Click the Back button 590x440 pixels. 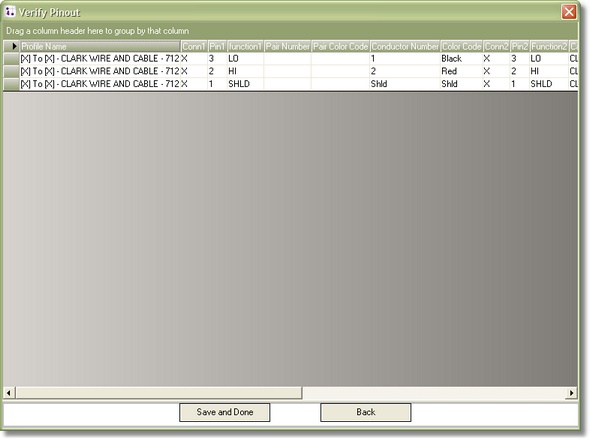pos(366,412)
